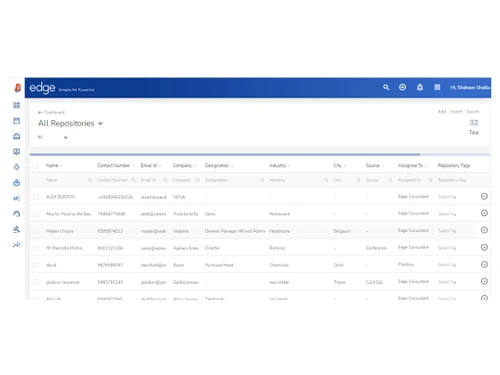500x375 pixels.
Task: Open the gavel icon in the sidebar
Action: (x=17, y=229)
